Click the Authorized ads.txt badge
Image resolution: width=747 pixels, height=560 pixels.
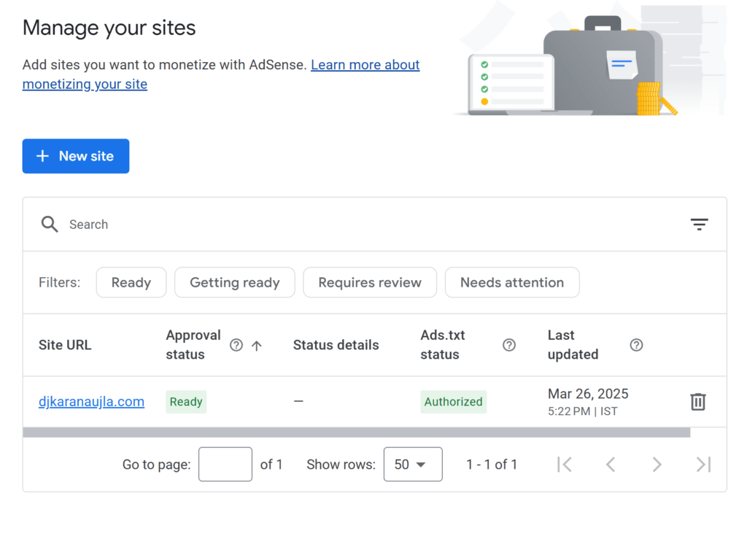[x=453, y=402]
